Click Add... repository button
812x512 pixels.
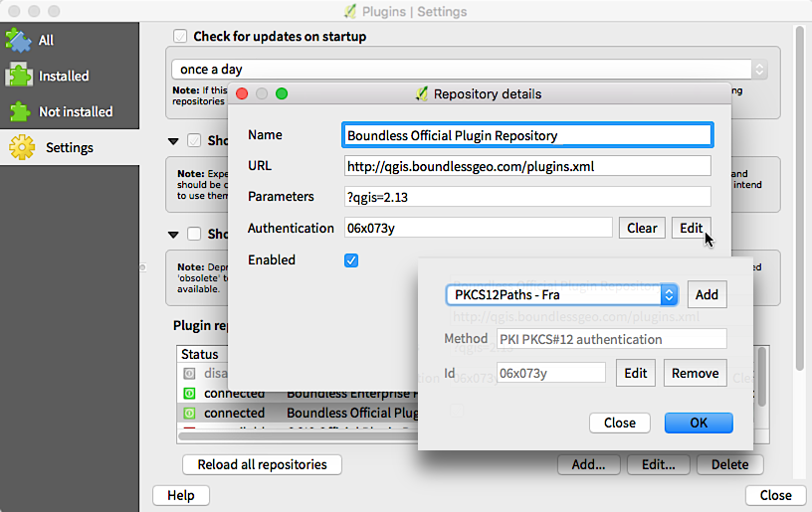[588, 464]
